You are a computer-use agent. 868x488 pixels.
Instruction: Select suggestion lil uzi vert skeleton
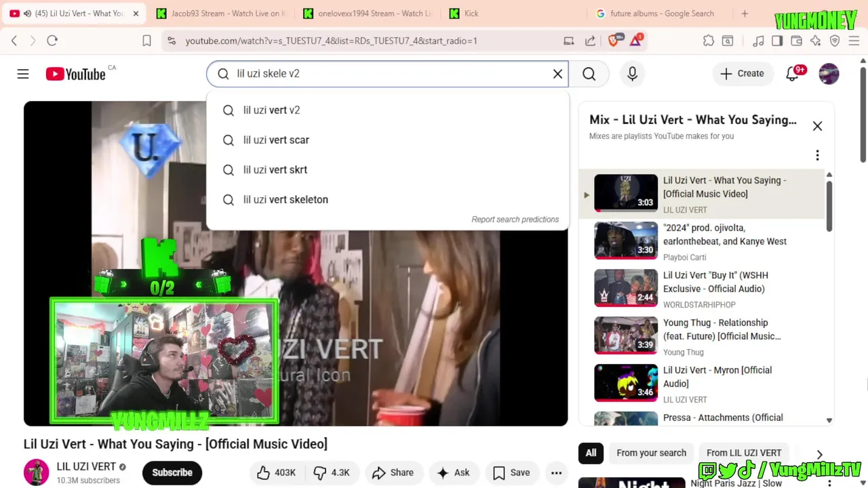pyautogui.click(x=387, y=199)
